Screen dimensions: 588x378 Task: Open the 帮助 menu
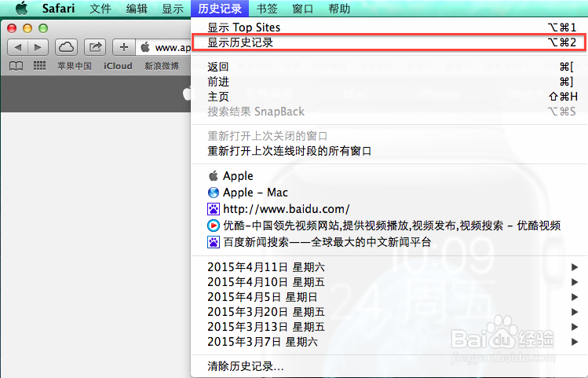coord(339,9)
